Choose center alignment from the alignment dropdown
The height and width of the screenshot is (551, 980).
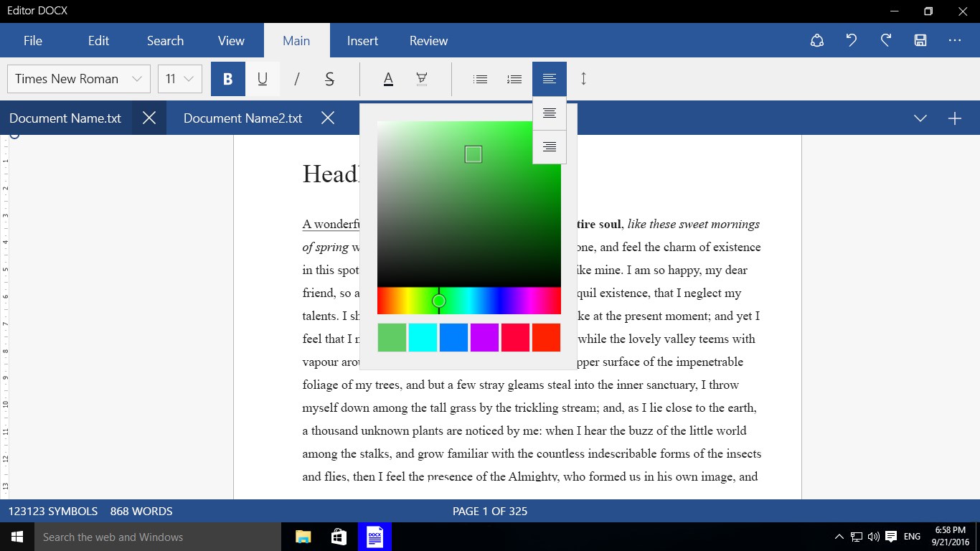(550, 113)
